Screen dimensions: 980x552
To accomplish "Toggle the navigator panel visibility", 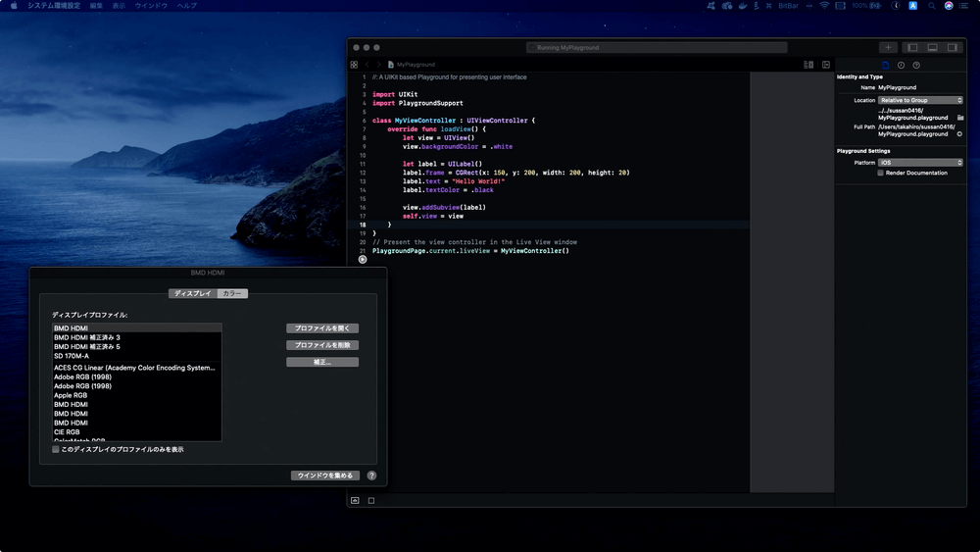I will click(x=912, y=47).
